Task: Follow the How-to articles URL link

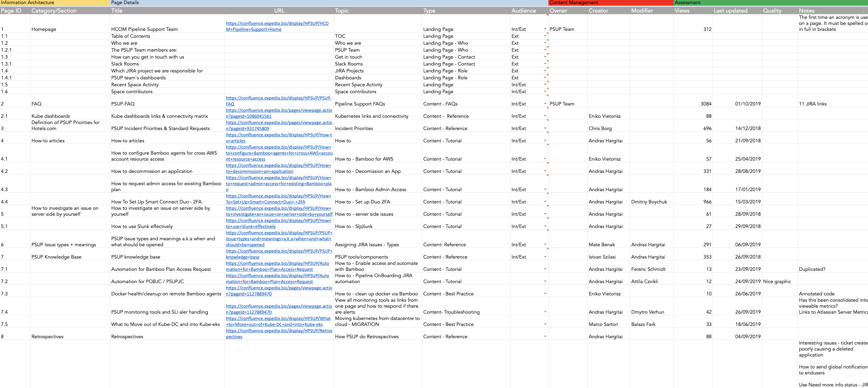Action: tap(278, 135)
